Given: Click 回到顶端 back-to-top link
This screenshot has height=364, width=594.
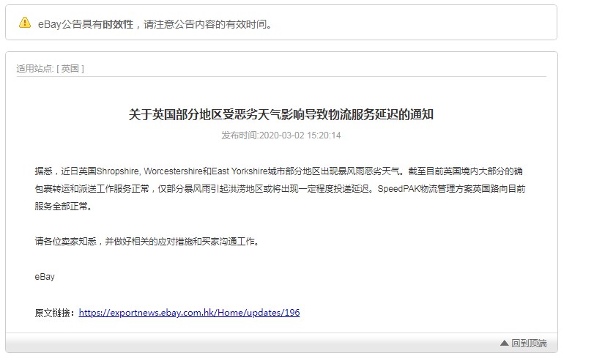Looking at the screenshot, I should (x=529, y=343).
